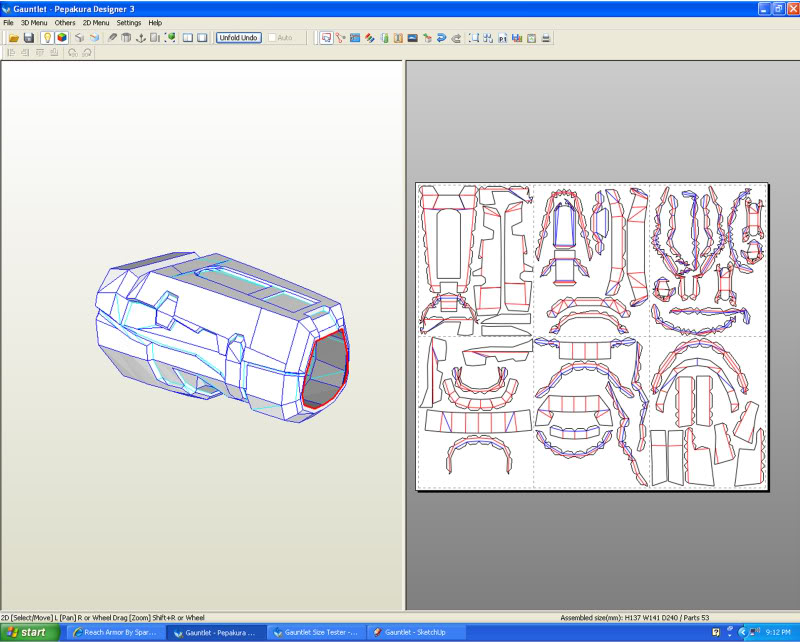Toggle the light bulb lighting icon
800x642 pixels.
tap(47, 38)
